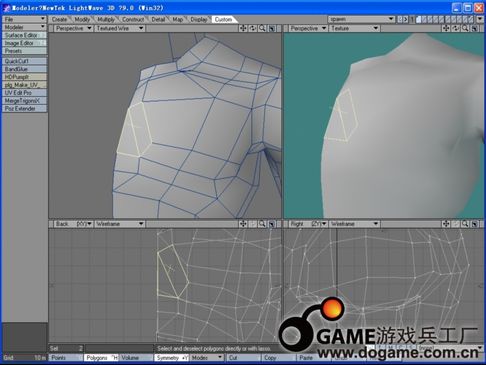Zoom magnifier icon of Right (ZY) viewport
The width and height of the screenshot is (486, 365).
[x=465, y=224]
